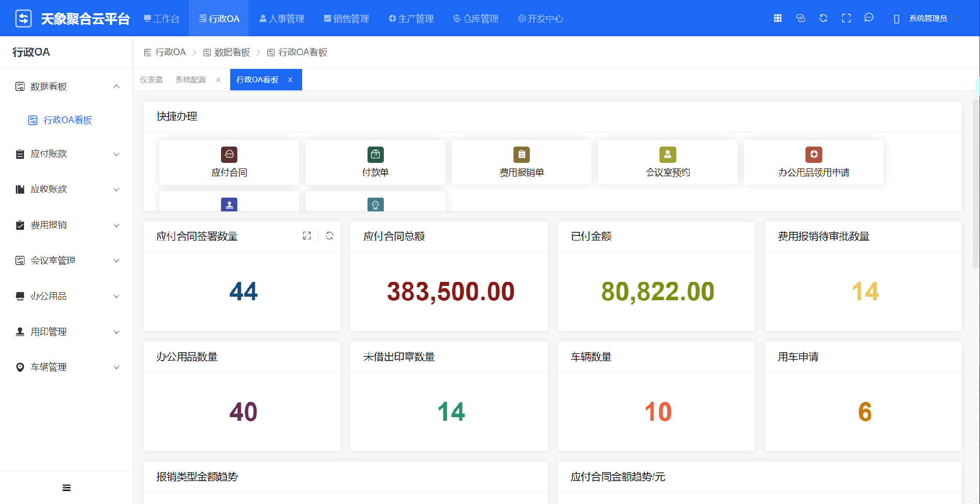This screenshot has height=504, width=980.
Task: Toggle fullscreen using header expand icon
Action: pos(846,18)
